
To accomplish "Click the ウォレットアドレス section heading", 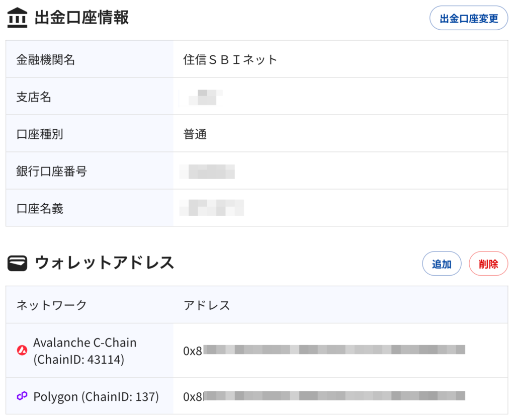I will coord(104,263).
